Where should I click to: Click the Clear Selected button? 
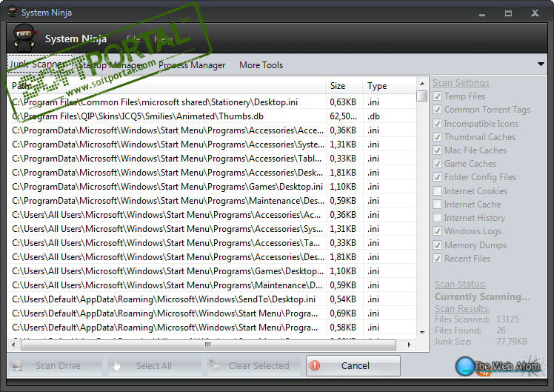click(x=254, y=365)
